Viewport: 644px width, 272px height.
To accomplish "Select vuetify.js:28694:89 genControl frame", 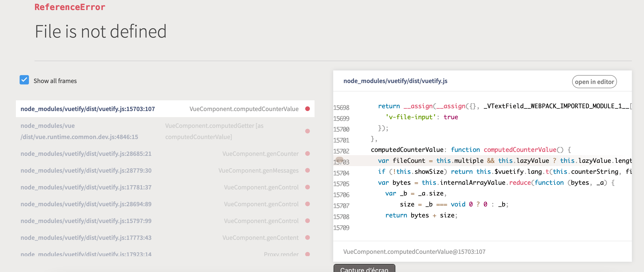I will [86, 204].
